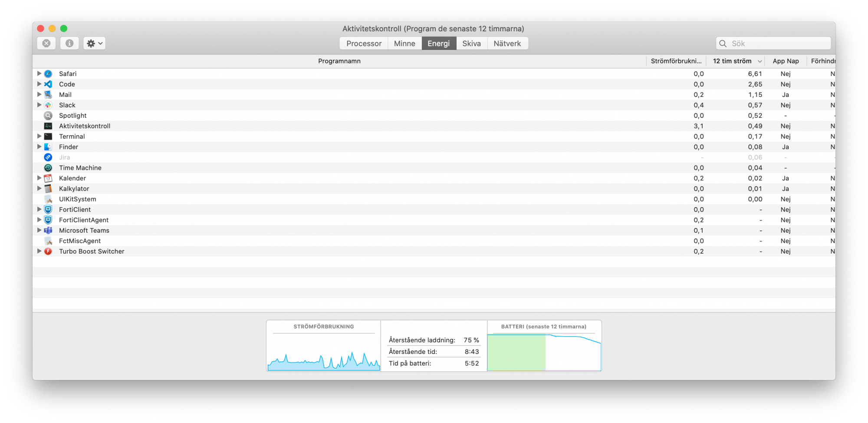Click the Kalkylator app icon
868x423 pixels.
pos(48,188)
